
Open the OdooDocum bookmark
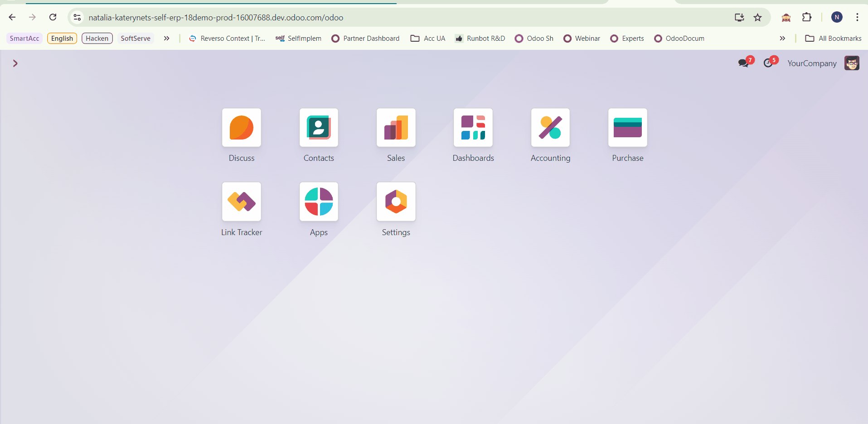679,39
